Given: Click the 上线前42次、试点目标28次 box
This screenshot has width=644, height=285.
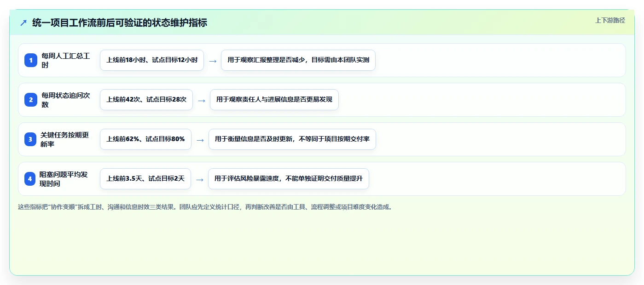Looking at the screenshot, I should (x=146, y=100).
